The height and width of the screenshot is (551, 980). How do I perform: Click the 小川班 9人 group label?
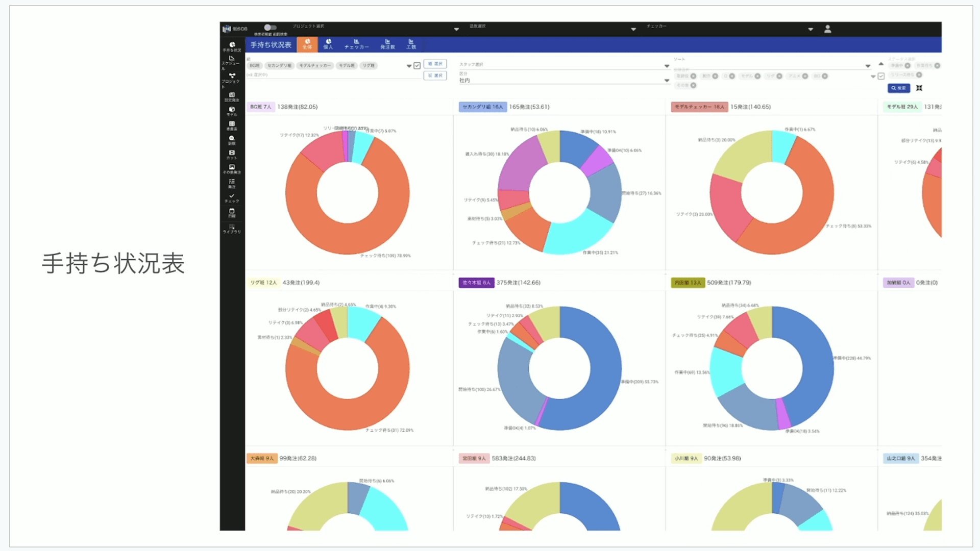pos(687,458)
